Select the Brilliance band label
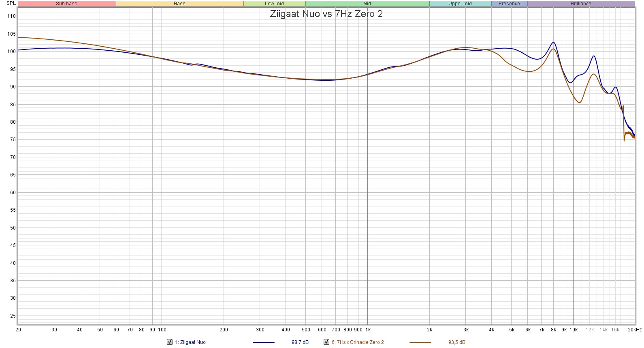644x348 pixels. tap(581, 4)
